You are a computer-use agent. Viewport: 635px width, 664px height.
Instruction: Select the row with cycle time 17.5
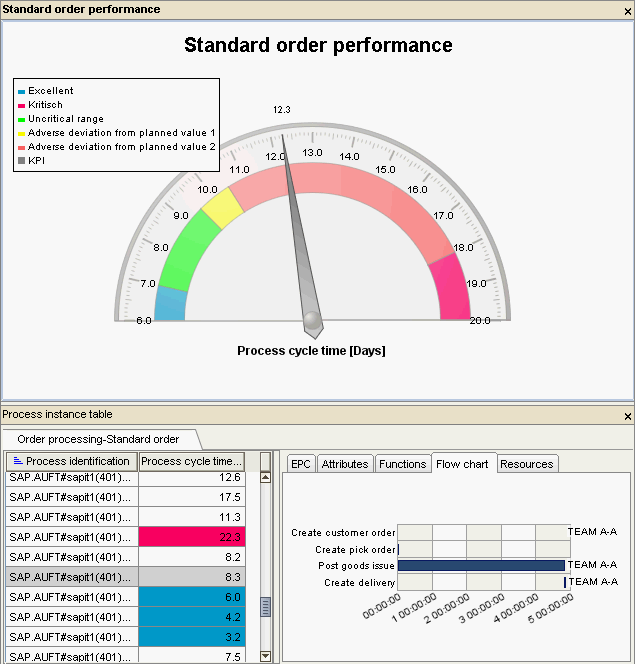(x=125, y=497)
